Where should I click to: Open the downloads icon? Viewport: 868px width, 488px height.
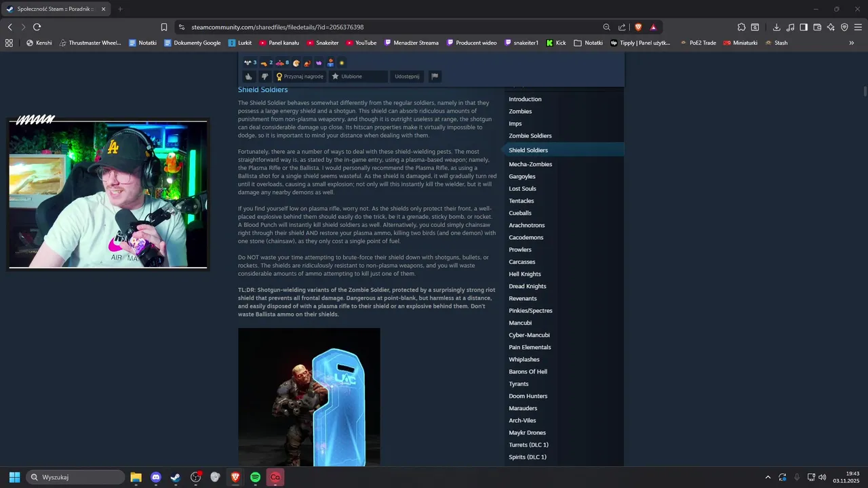pyautogui.click(x=776, y=27)
